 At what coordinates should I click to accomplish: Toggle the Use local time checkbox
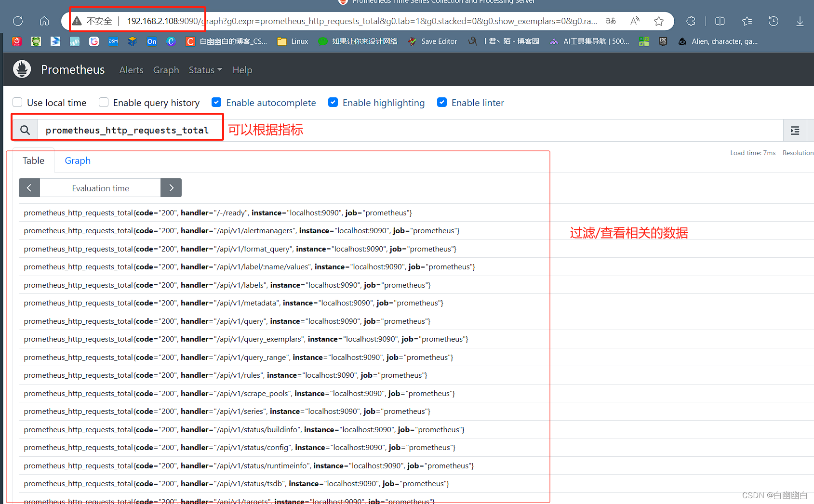[17, 102]
